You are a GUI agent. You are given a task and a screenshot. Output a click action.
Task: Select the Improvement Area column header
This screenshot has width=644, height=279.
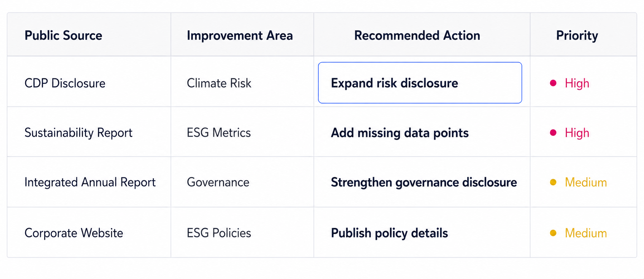(240, 36)
